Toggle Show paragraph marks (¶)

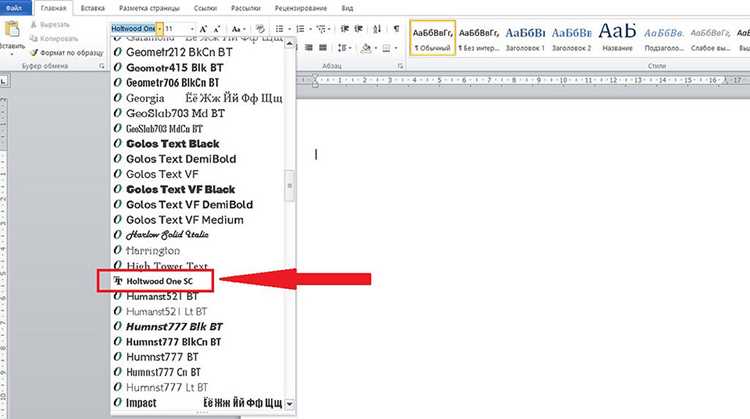[x=396, y=29]
